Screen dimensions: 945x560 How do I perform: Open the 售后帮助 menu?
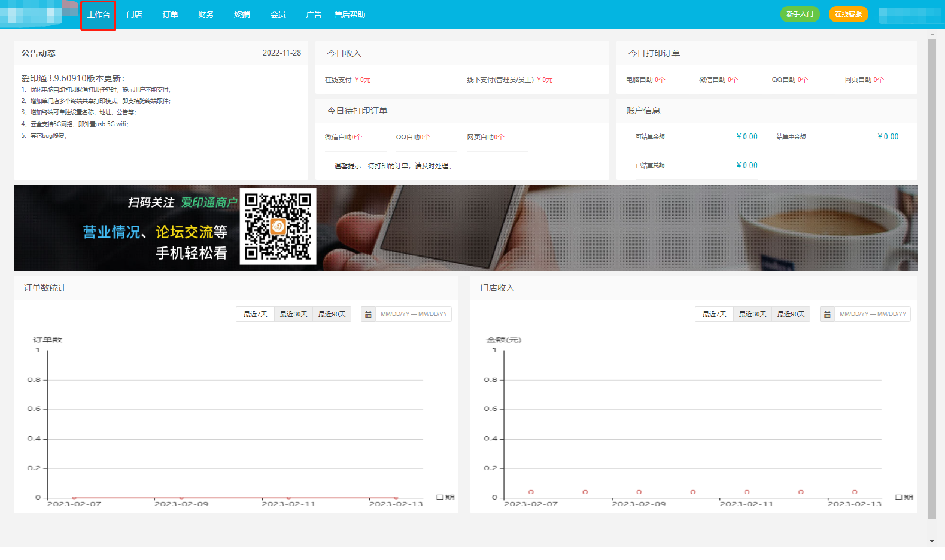(350, 14)
